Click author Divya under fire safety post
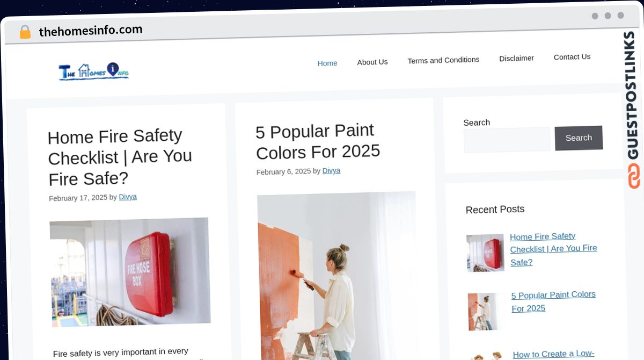Image resolution: width=644 pixels, height=360 pixels. (x=128, y=197)
